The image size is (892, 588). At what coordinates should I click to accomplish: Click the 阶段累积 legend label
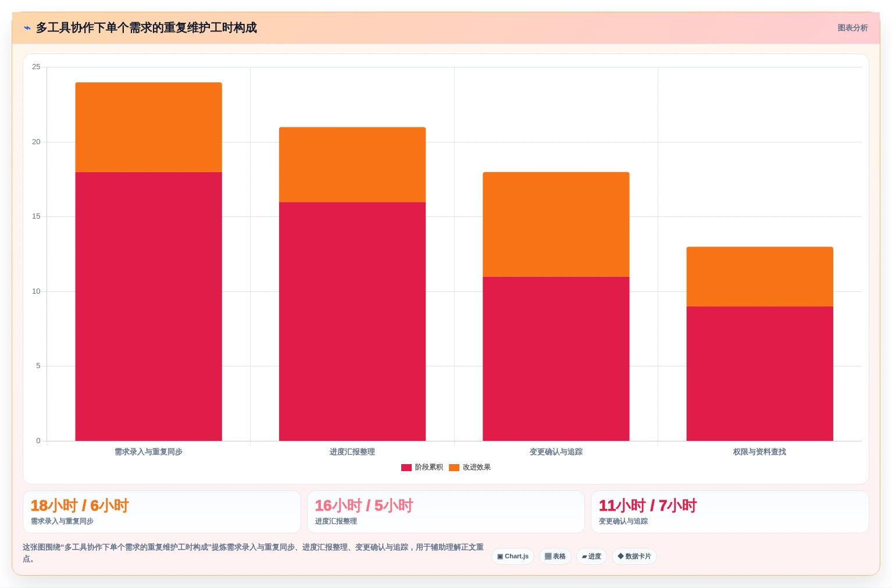point(429,468)
